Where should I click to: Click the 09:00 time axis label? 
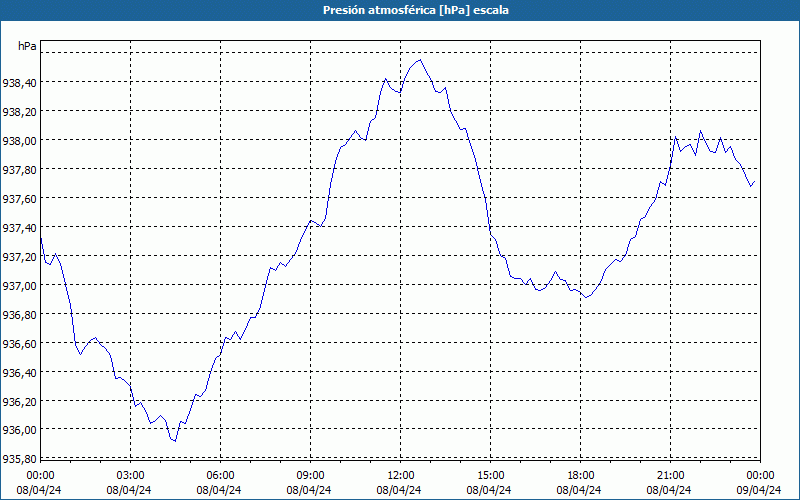[x=310, y=476]
